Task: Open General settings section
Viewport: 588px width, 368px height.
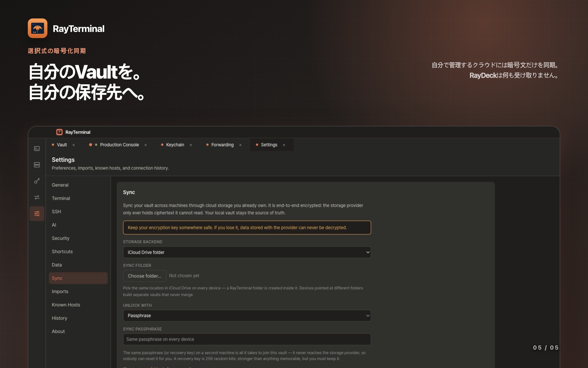Action: [78, 185]
